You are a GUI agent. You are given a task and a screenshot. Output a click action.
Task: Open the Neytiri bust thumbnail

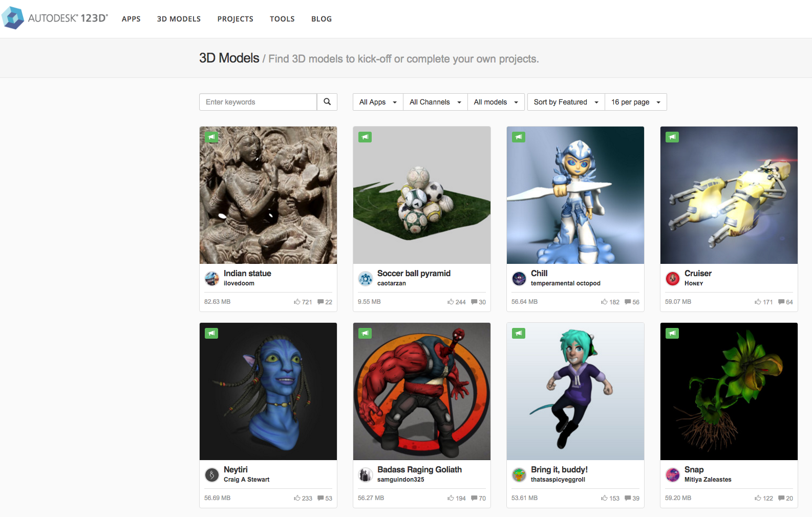pos(268,391)
